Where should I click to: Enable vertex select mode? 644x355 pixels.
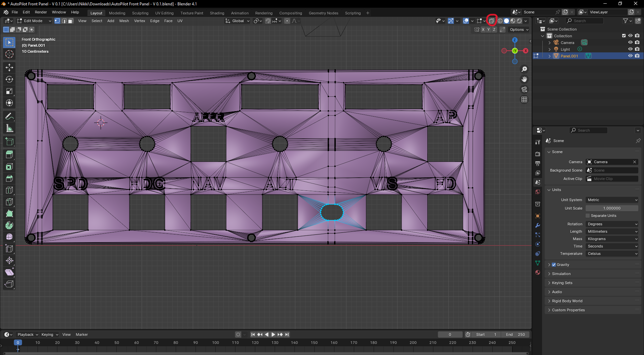pyautogui.click(x=57, y=21)
